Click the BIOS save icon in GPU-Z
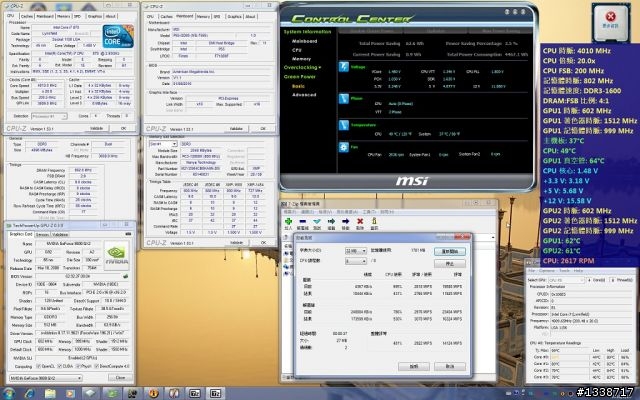 (x=126, y=276)
